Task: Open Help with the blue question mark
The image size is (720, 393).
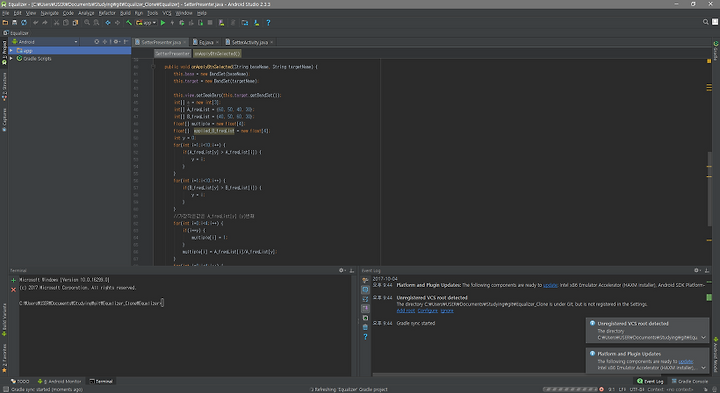Action: pyautogui.click(x=268, y=22)
